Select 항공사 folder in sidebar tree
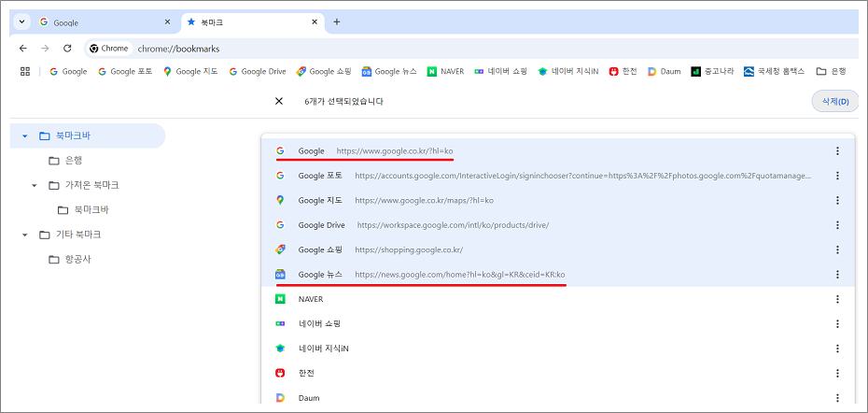This screenshot has width=868, height=413. coord(70,260)
